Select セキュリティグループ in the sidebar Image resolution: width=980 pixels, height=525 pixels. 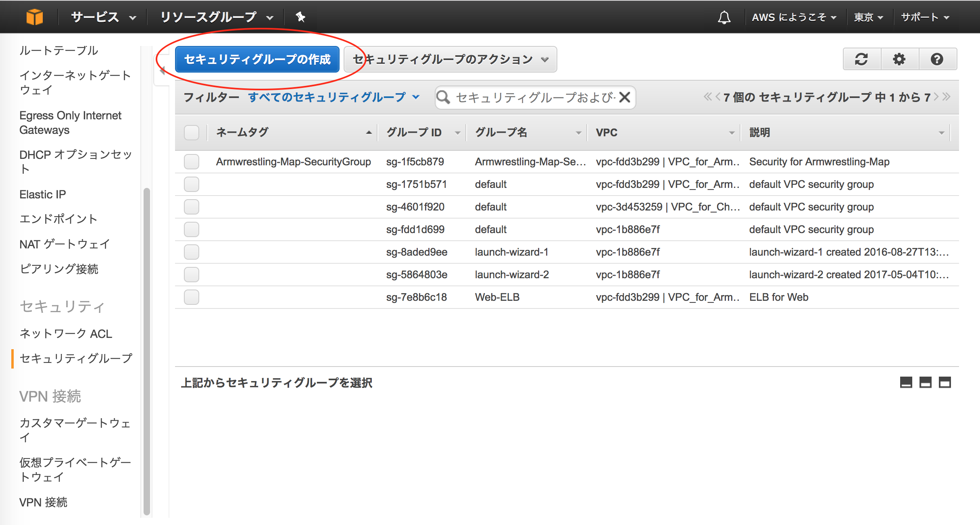[x=76, y=358]
